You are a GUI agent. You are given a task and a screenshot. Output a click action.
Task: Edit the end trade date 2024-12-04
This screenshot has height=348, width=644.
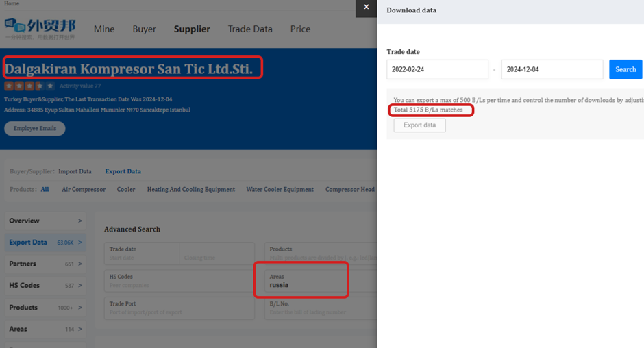coord(552,69)
